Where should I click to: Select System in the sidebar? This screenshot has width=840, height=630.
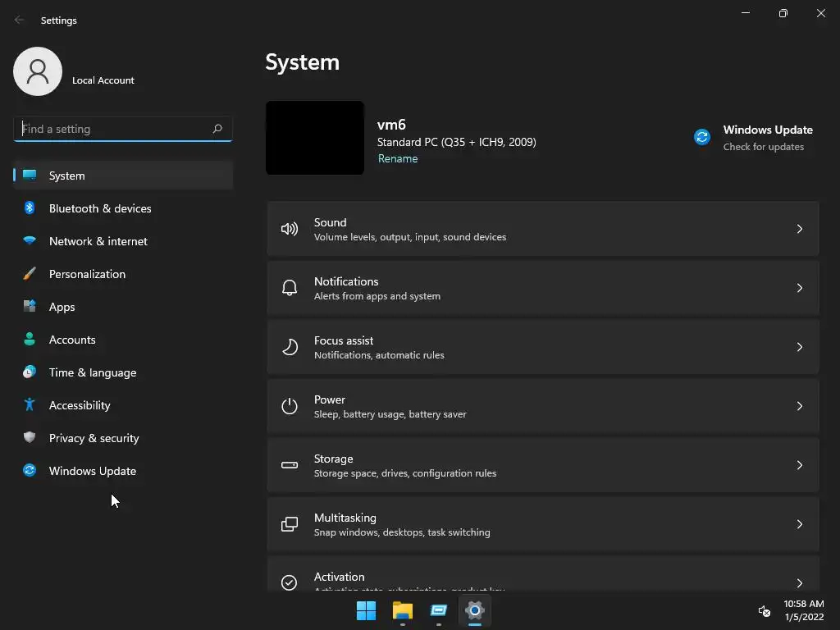coord(123,176)
